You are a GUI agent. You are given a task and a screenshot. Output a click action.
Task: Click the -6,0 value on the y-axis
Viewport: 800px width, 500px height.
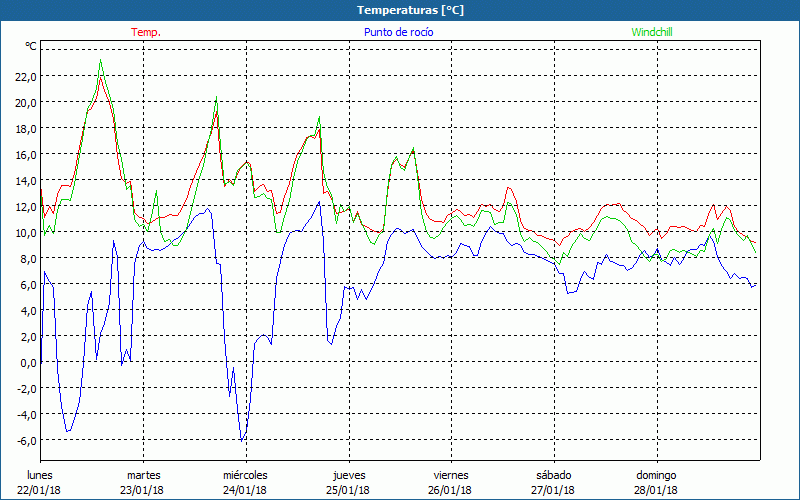pos(26,440)
